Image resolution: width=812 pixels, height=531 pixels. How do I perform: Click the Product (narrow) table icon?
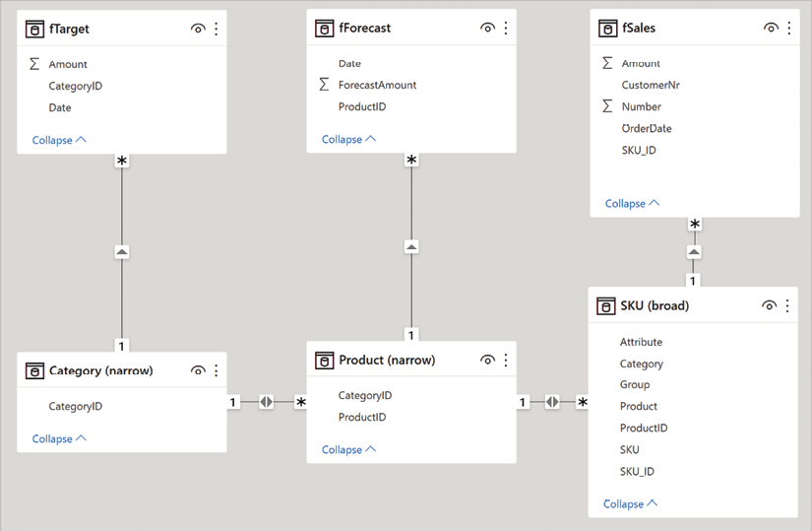(x=324, y=360)
